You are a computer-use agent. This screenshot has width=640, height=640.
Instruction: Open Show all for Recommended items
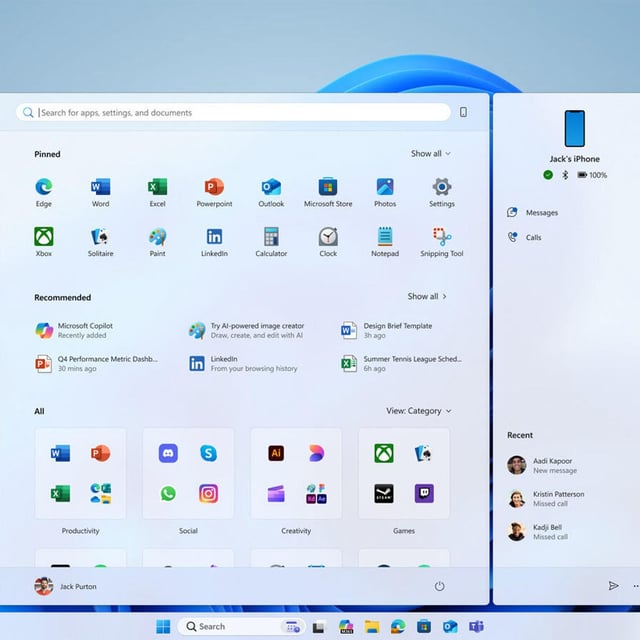coord(427,296)
